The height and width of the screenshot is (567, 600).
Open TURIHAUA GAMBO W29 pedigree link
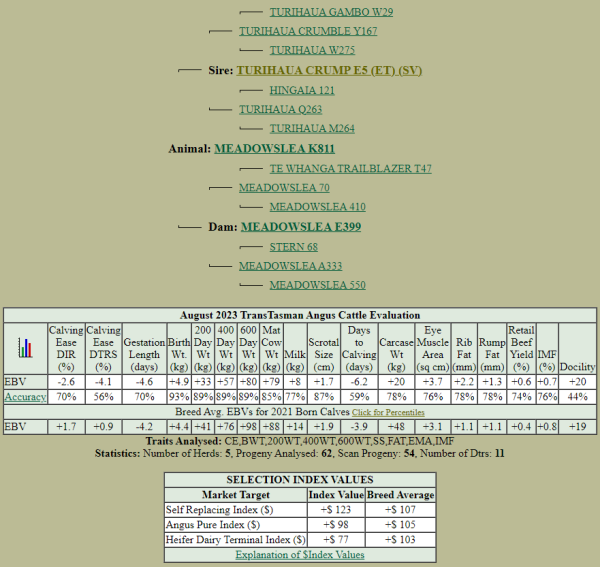[331, 12]
